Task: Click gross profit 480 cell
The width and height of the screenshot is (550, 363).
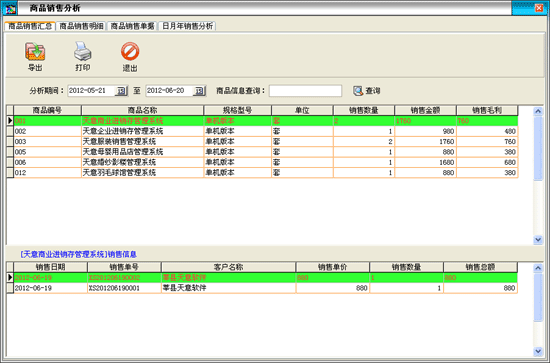Action: (x=487, y=131)
